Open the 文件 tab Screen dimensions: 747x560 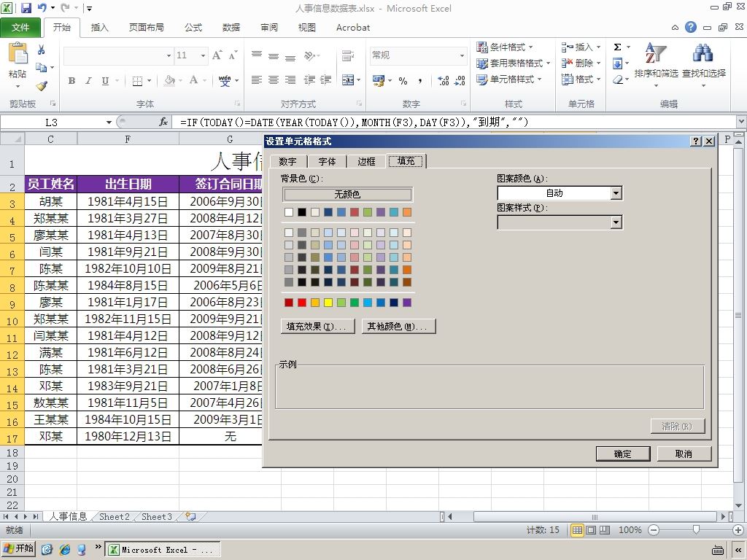(20, 28)
